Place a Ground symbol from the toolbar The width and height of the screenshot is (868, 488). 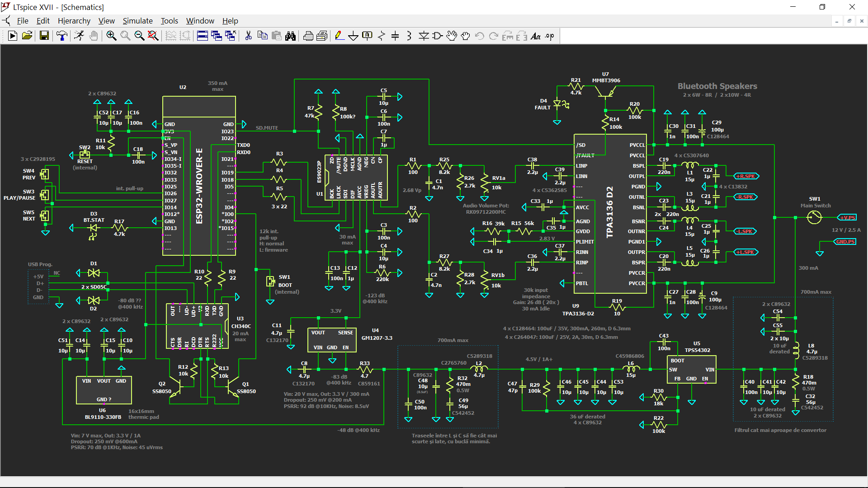(353, 36)
